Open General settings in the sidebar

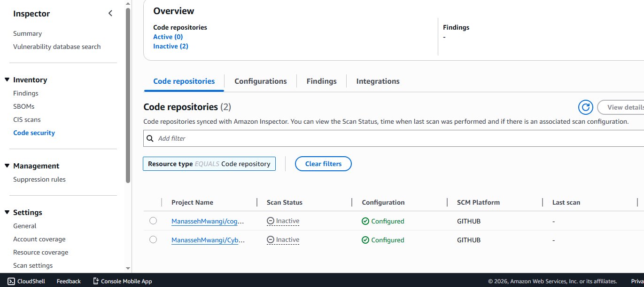(x=25, y=226)
